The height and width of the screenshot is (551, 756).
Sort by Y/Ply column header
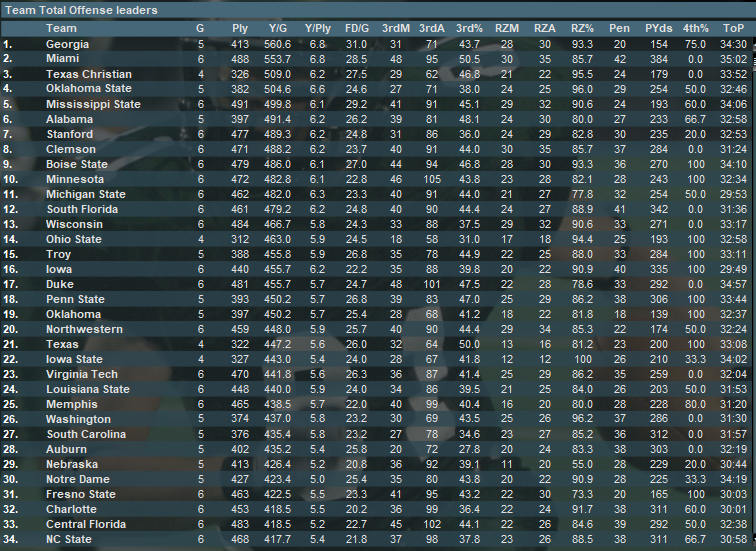318,28
